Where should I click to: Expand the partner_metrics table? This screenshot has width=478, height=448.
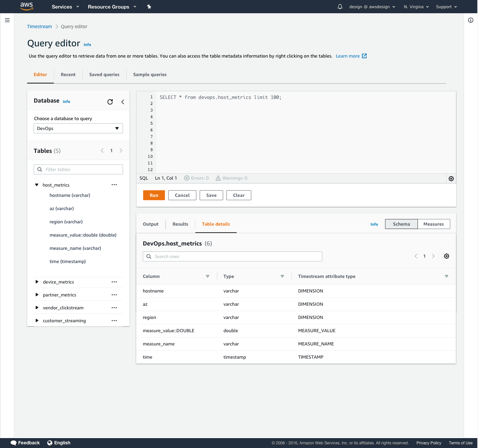point(37,295)
